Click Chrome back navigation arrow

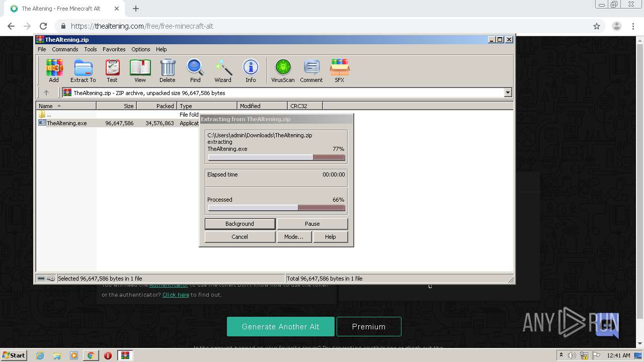11,26
